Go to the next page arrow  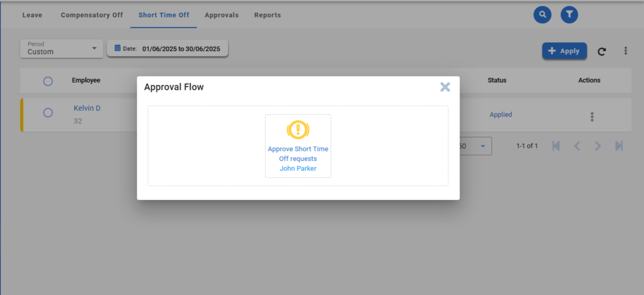click(x=597, y=146)
